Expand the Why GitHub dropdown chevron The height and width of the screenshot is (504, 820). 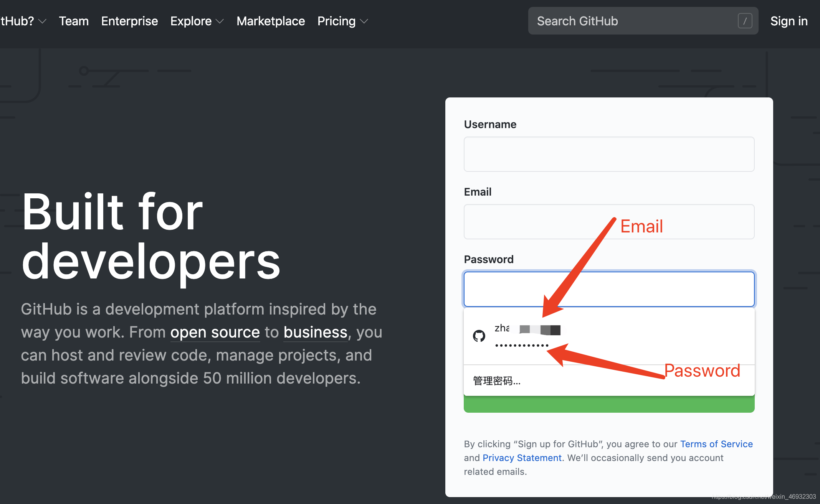pos(43,21)
